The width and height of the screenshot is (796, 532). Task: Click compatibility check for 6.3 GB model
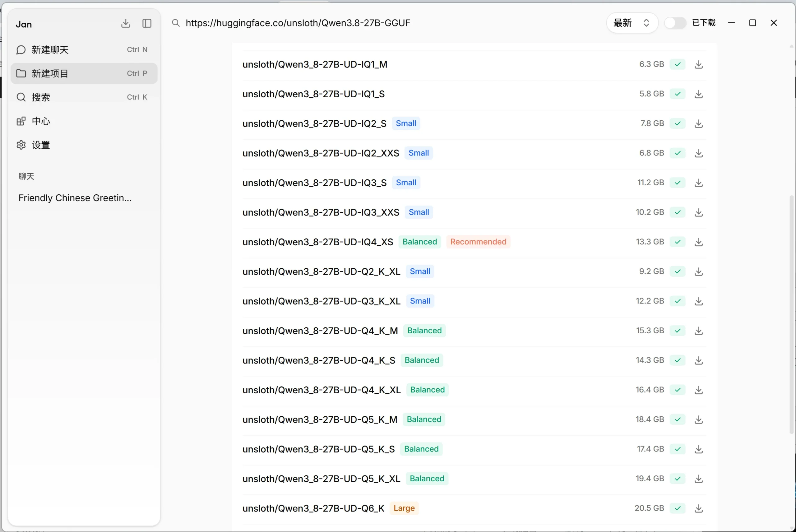tap(677, 64)
